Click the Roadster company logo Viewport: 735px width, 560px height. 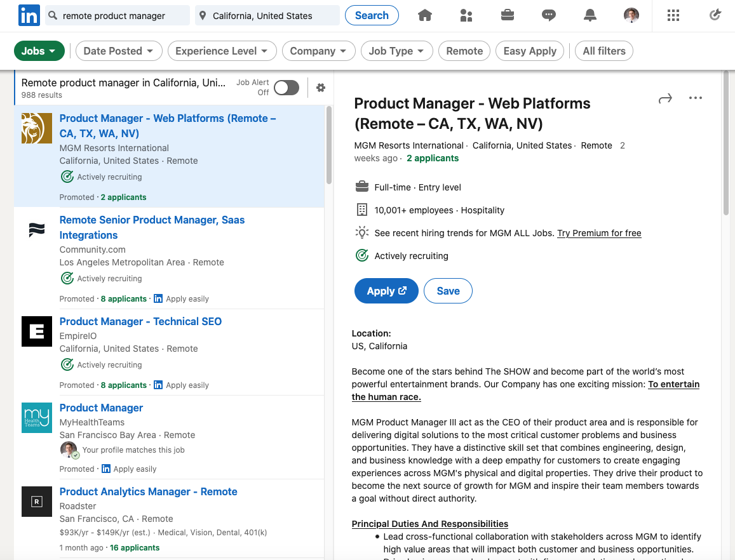pos(37,502)
